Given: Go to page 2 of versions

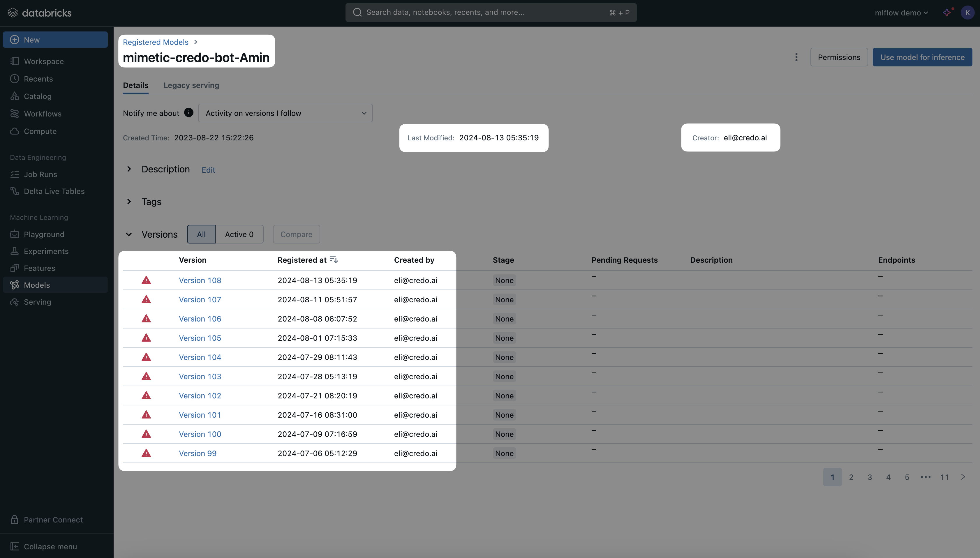Looking at the screenshot, I should click(x=851, y=477).
